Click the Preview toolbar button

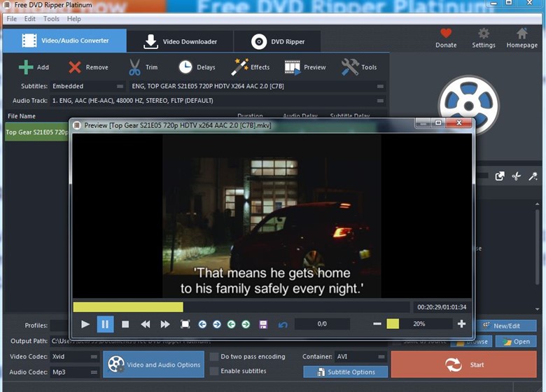[x=305, y=67]
